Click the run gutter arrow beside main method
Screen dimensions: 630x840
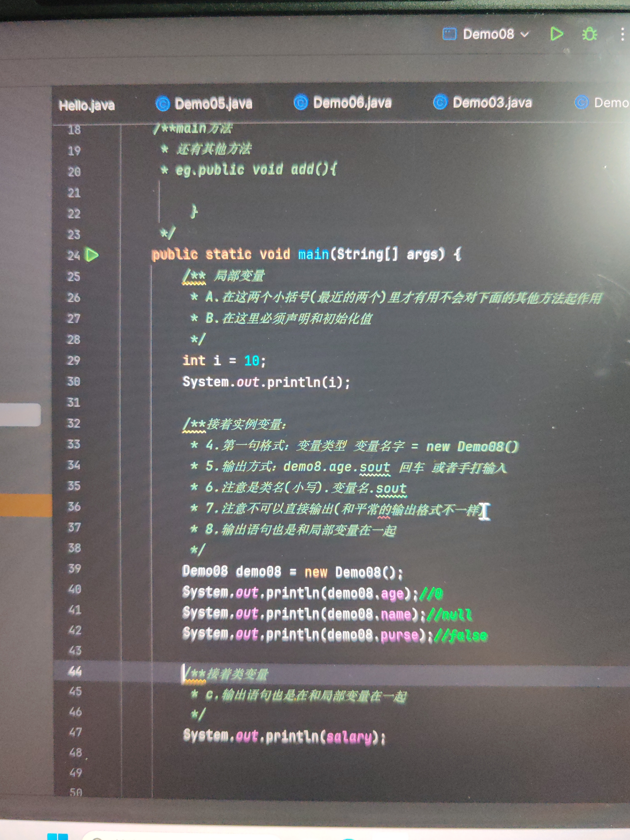coord(92,255)
